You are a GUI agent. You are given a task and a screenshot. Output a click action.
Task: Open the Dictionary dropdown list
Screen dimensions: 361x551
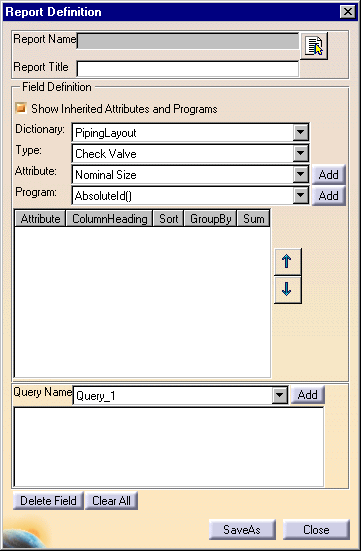click(301, 133)
